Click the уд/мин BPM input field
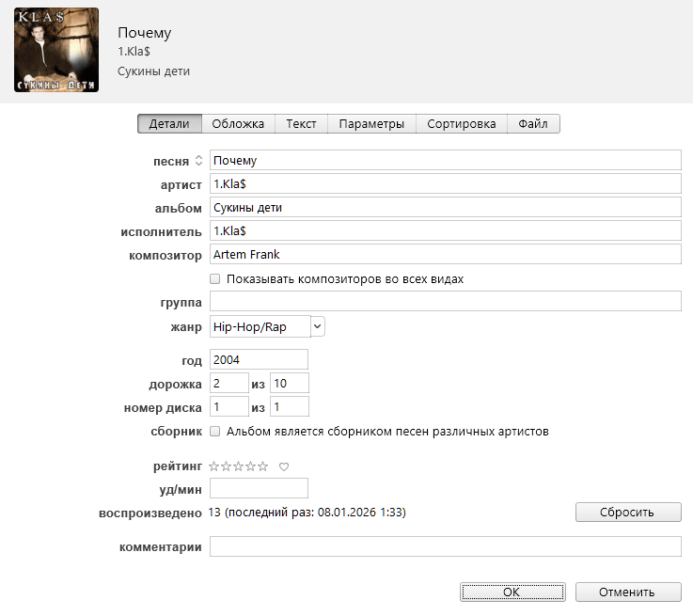 coord(259,488)
